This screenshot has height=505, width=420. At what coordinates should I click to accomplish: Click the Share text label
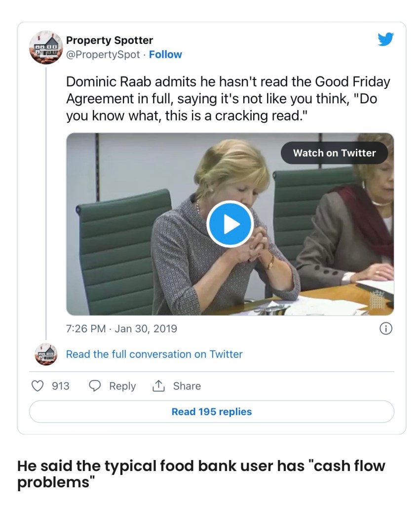click(187, 386)
